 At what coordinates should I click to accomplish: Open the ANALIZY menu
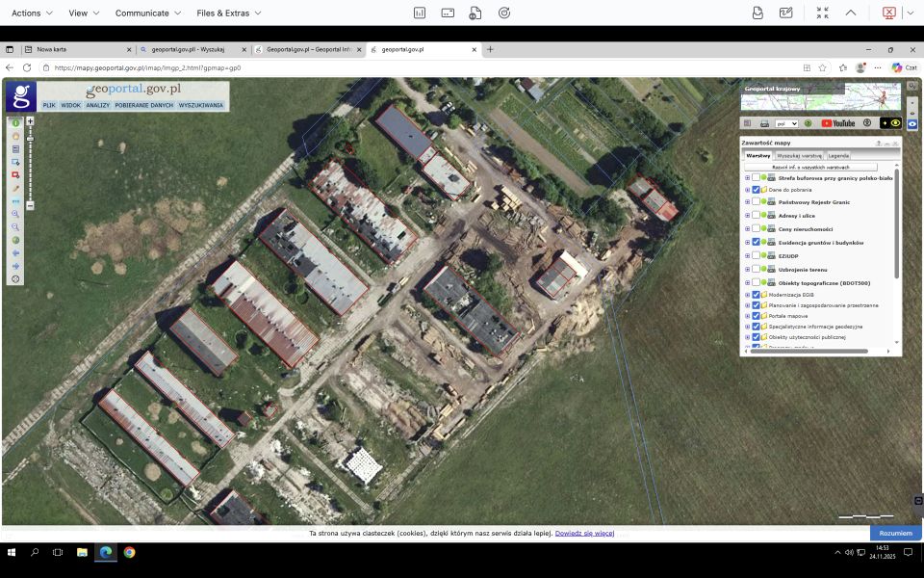click(x=97, y=105)
